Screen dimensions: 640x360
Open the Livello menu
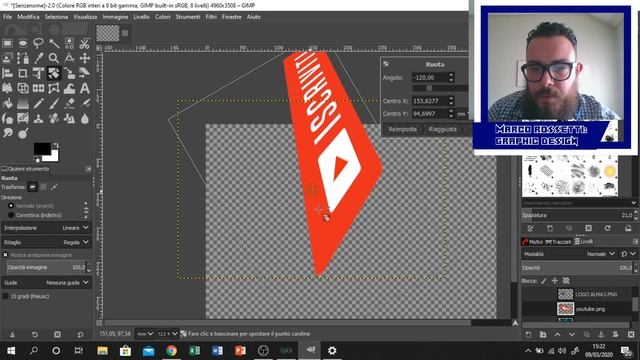(x=141, y=17)
